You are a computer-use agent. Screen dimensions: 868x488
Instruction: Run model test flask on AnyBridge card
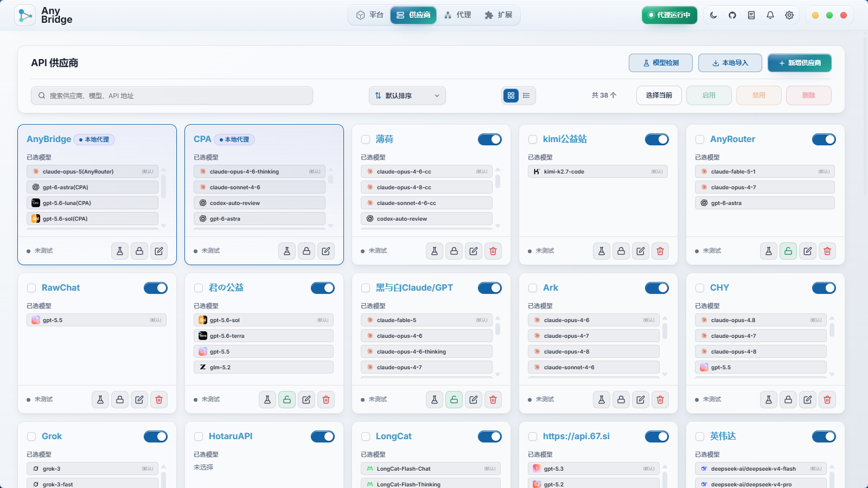[x=120, y=251]
